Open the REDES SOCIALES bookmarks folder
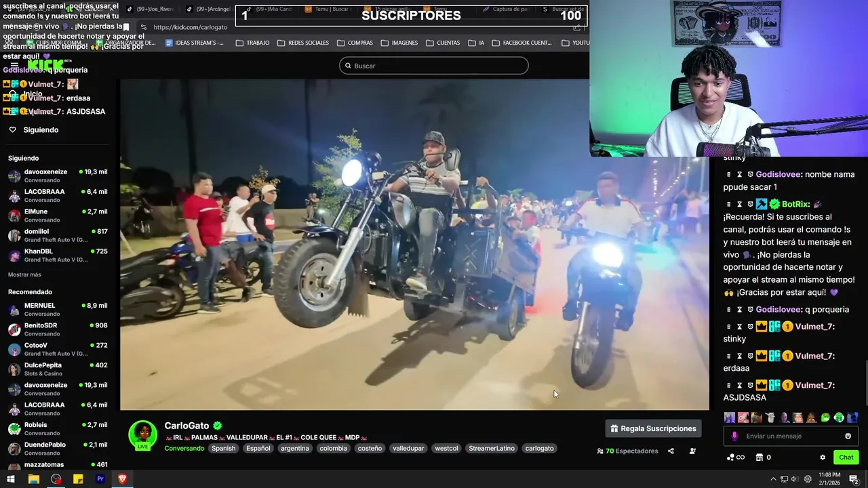 point(302,43)
